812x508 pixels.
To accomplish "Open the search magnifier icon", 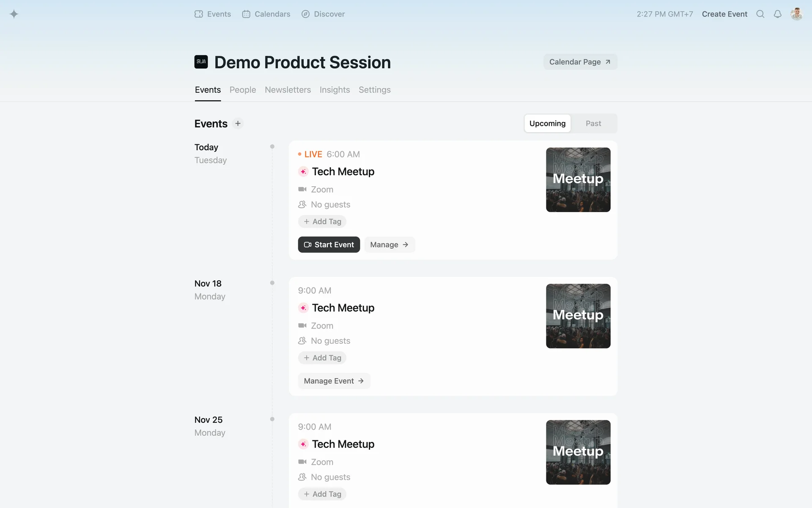I will tap(760, 14).
